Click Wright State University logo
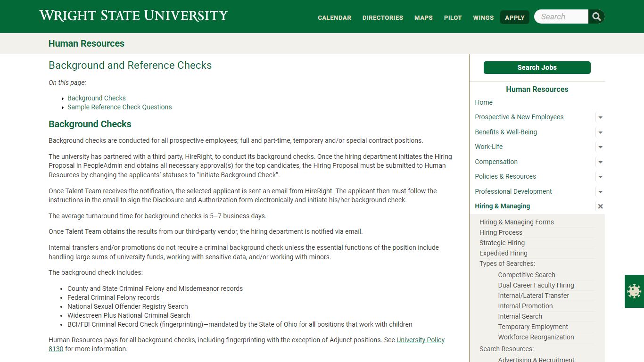Screen dimensions: 644x362 133,16
